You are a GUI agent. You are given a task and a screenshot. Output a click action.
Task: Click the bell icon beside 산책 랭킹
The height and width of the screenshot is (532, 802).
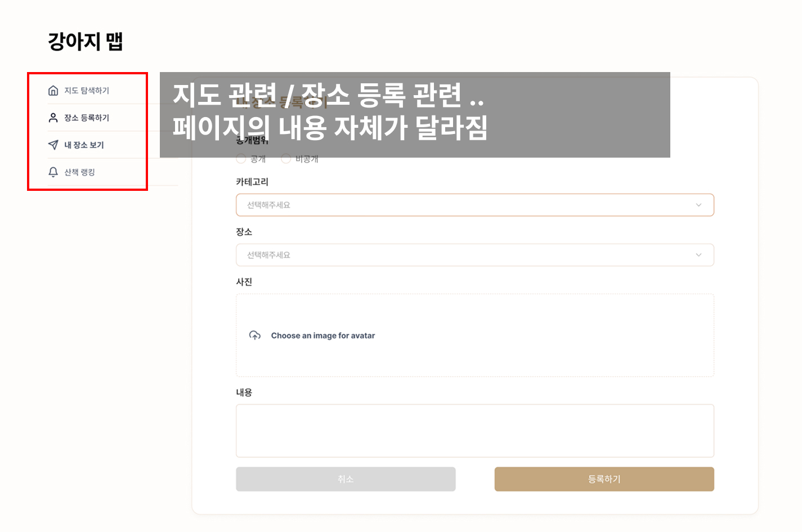click(x=53, y=172)
